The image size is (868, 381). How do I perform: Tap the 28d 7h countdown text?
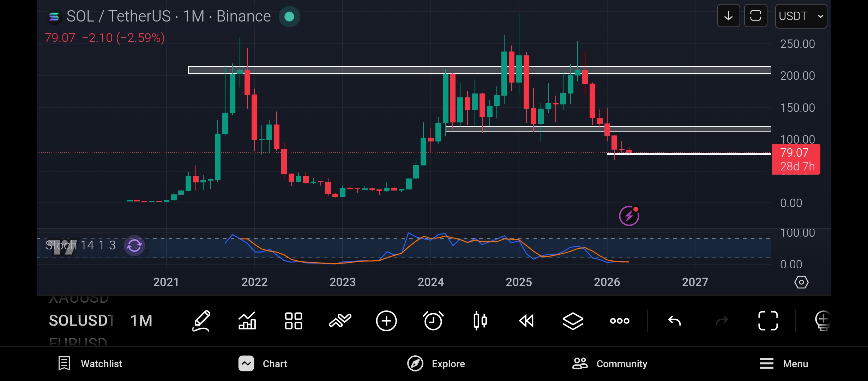click(x=797, y=167)
